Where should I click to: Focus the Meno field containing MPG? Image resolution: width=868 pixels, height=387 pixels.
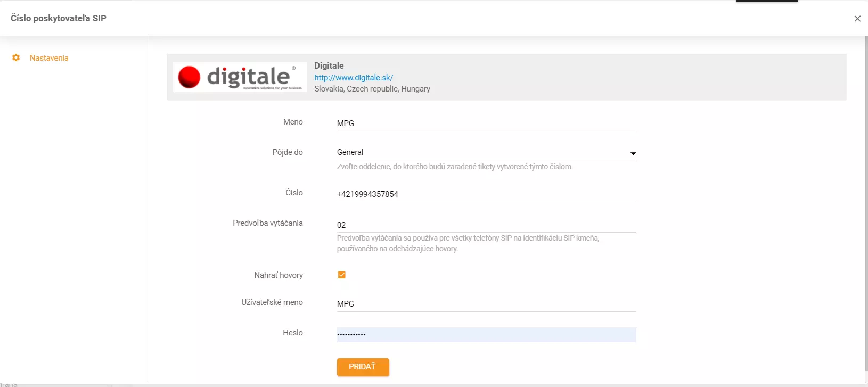coord(486,123)
